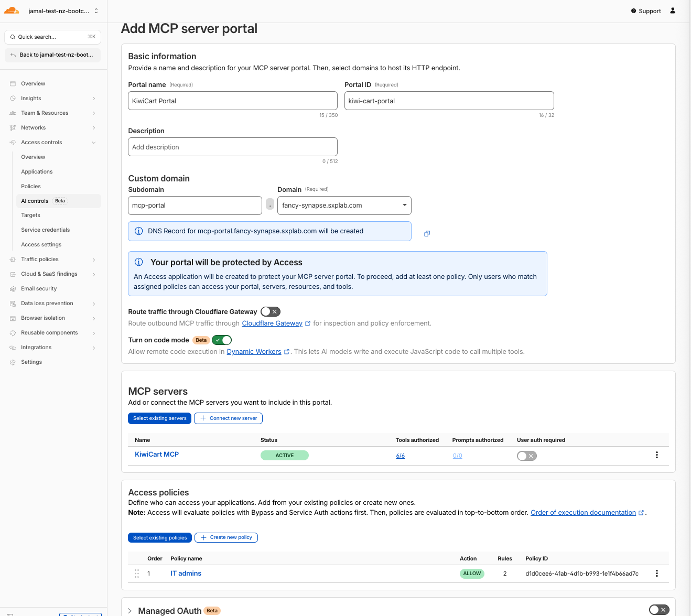Image resolution: width=691 pixels, height=616 pixels.
Task: Open IT admins policy actions menu
Action: pos(656,574)
